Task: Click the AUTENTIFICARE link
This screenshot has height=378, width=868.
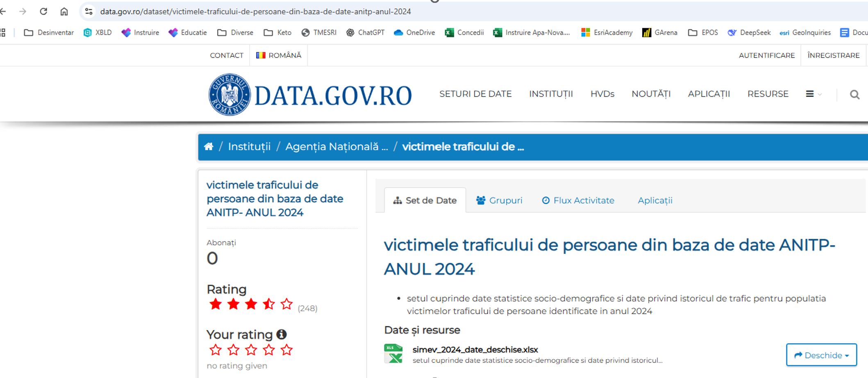Action: [x=766, y=55]
